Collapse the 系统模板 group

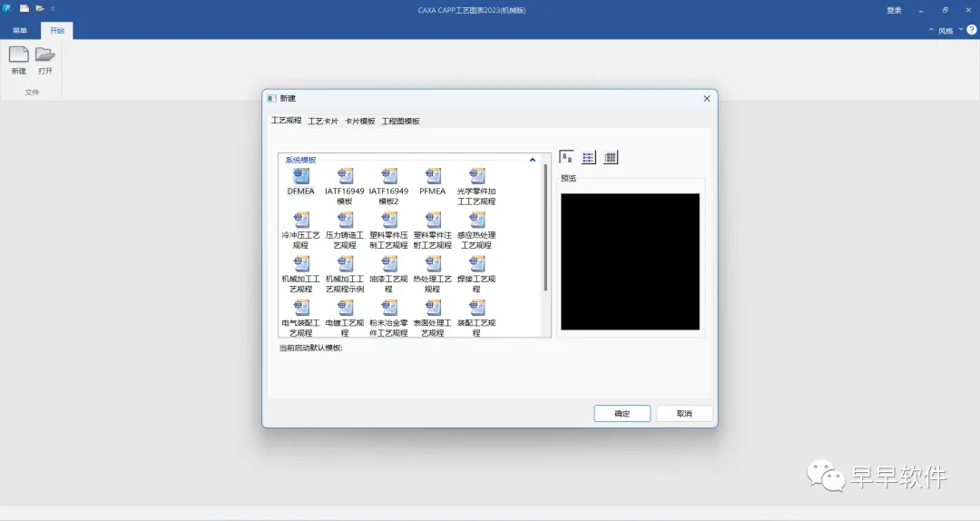(x=533, y=160)
